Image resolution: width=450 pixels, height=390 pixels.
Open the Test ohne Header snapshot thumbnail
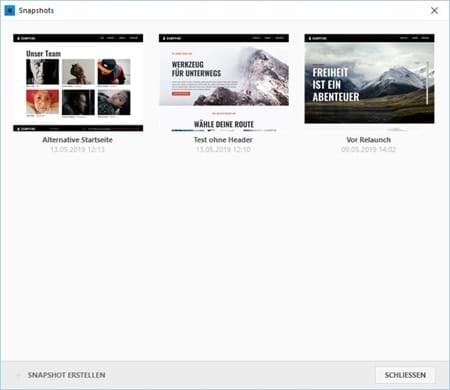(x=224, y=83)
